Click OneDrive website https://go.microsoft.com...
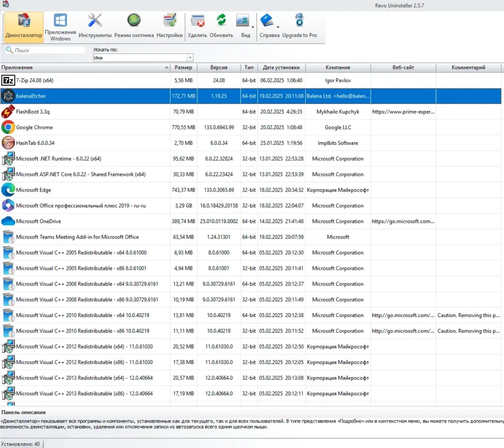This screenshot has width=504, height=448. click(403, 221)
